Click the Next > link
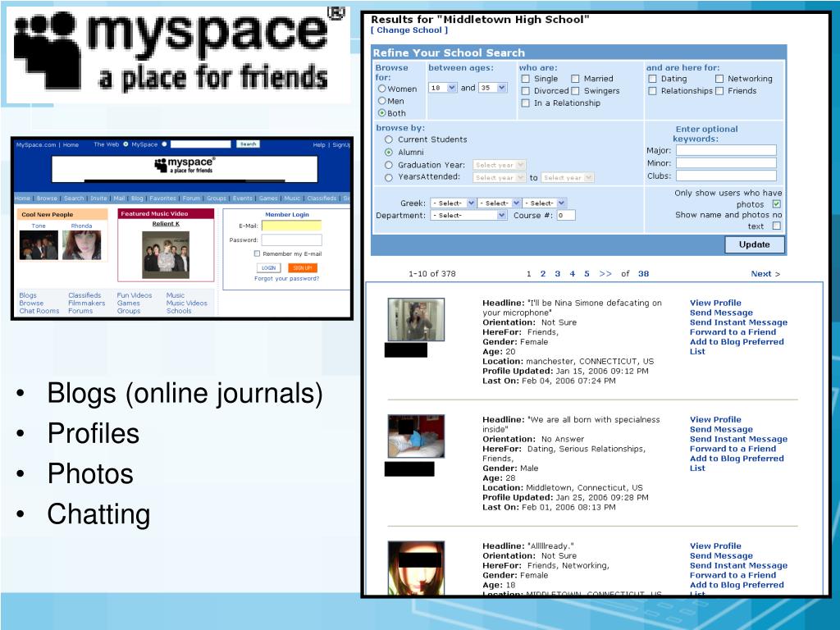Image resolution: width=840 pixels, height=630 pixels. pyautogui.click(x=765, y=274)
